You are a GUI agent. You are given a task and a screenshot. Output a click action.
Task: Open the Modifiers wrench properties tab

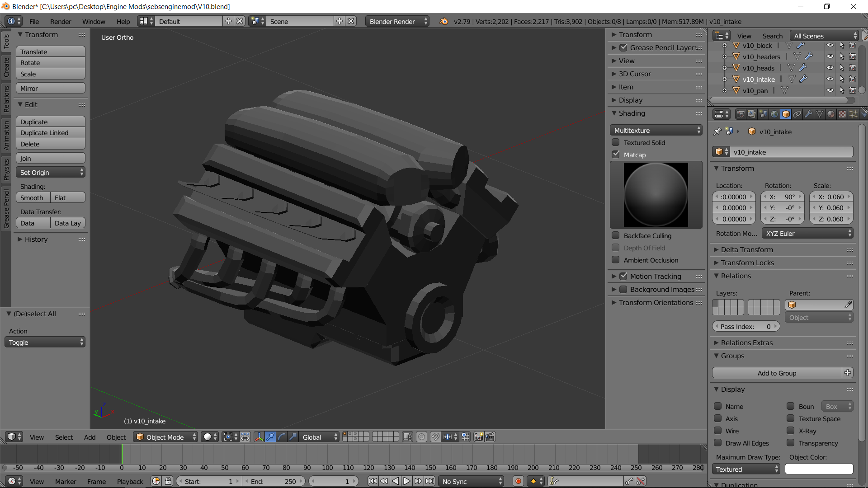[808, 114]
